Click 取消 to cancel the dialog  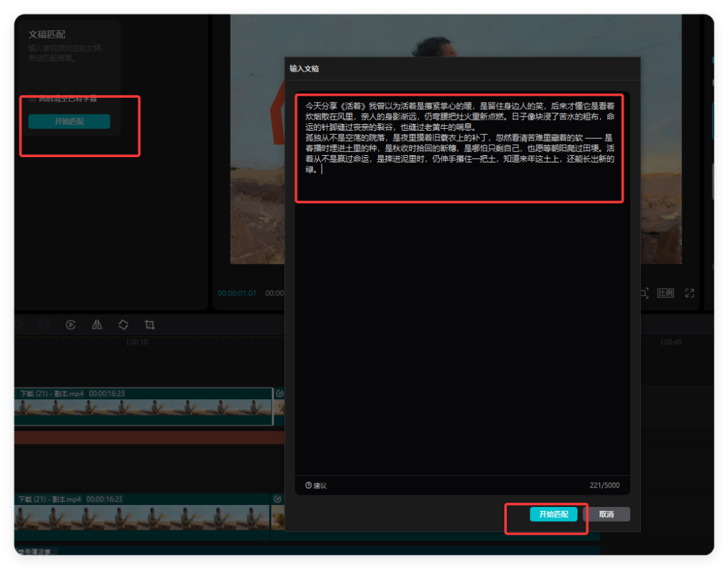pos(606,514)
